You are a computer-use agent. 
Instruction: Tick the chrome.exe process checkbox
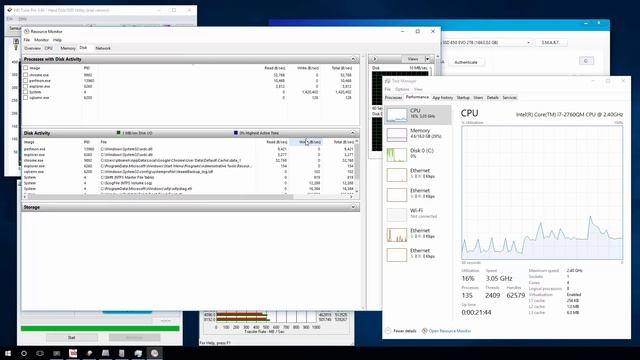click(26, 75)
